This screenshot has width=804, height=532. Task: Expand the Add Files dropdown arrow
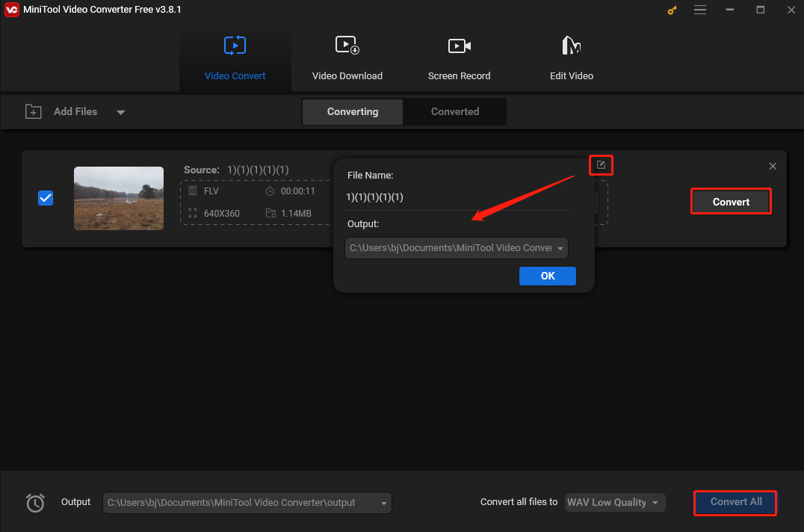click(x=121, y=112)
